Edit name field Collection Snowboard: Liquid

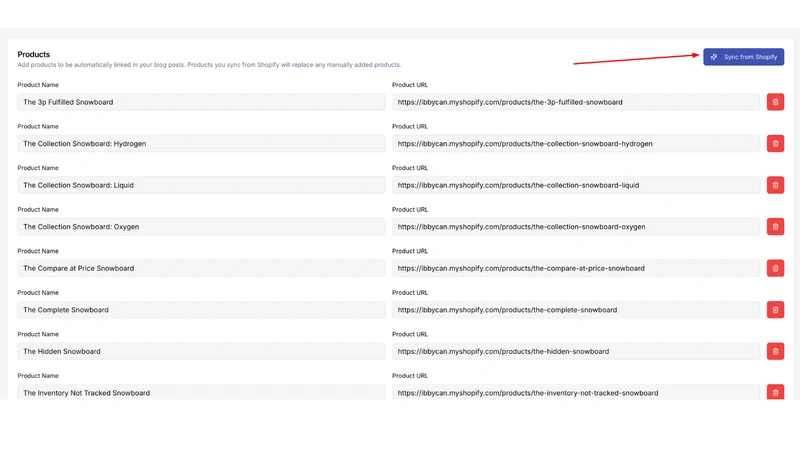click(x=201, y=185)
